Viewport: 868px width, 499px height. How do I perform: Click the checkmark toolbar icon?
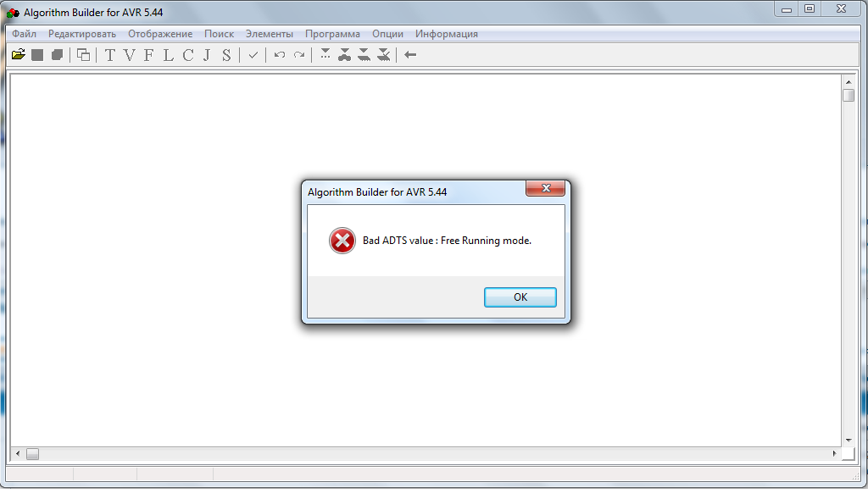253,55
